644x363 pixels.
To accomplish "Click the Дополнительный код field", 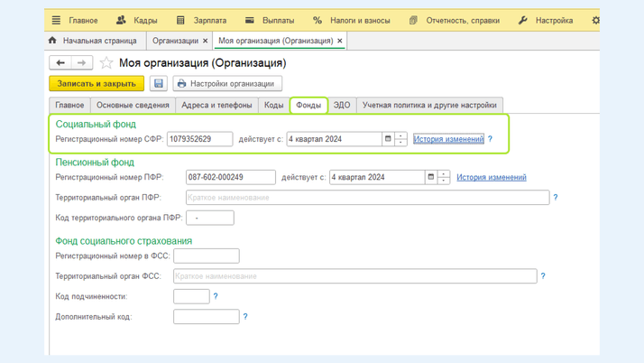I will coord(207,317).
